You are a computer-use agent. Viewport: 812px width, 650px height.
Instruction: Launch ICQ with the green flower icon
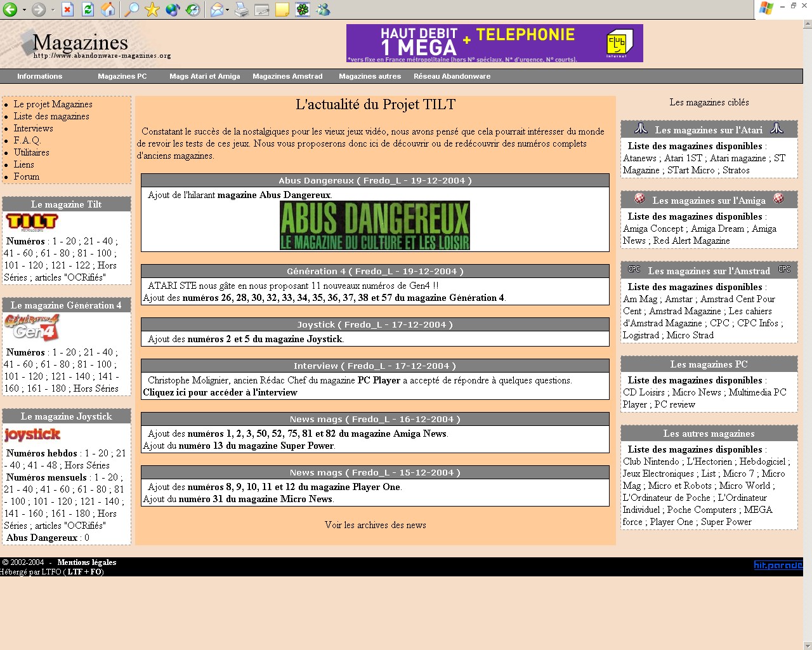[x=303, y=10]
